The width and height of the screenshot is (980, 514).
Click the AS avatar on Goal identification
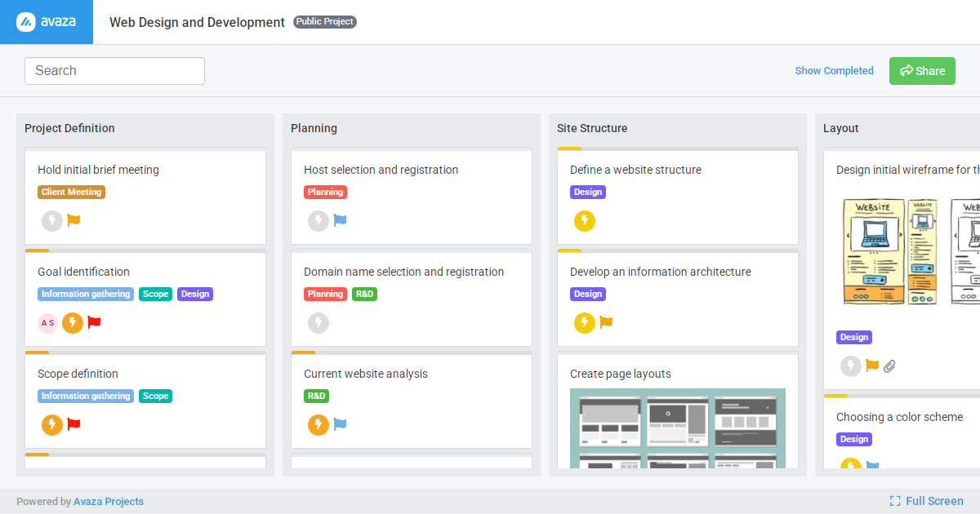[x=48, y=323]
